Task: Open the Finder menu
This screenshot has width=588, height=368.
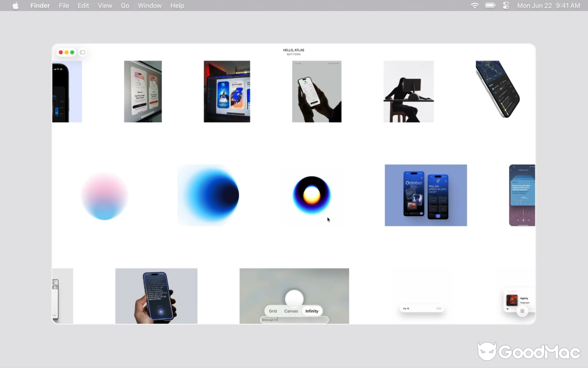Action: 40,6
